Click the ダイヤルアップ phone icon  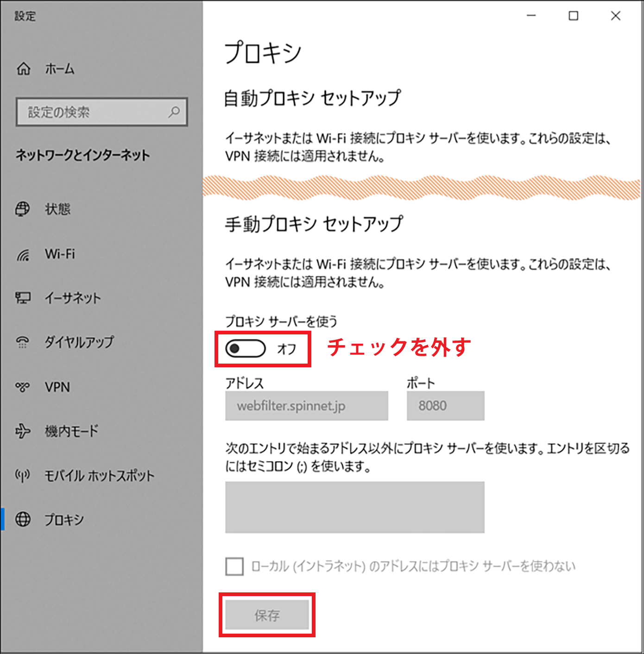[x=23, y=342]
